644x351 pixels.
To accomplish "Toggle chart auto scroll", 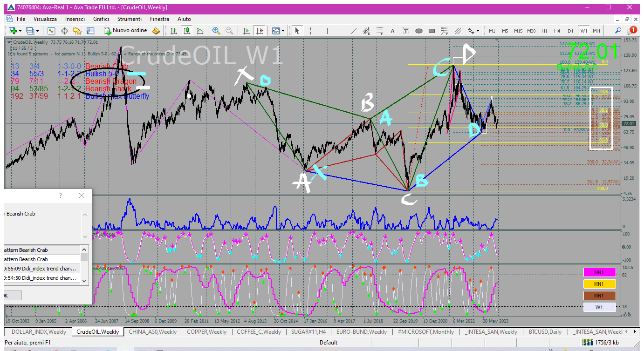I will (247, 31).
